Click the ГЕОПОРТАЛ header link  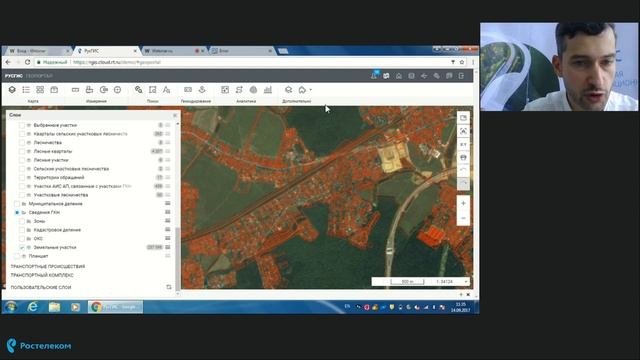[39, 76]
